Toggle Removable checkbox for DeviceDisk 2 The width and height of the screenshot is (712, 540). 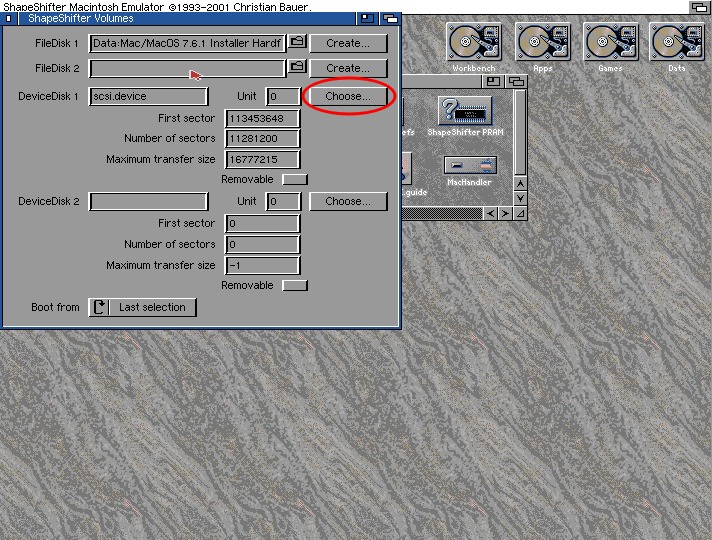click(x=295, y=285)
